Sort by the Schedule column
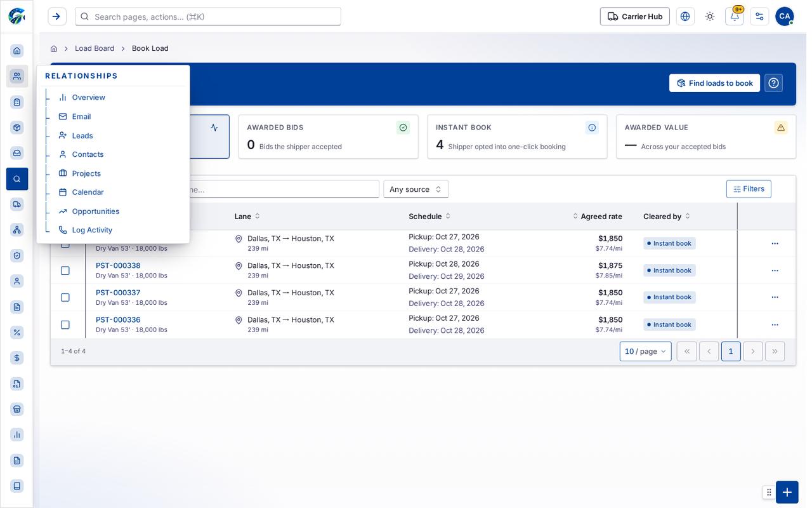Screen dimensions: 812x508 429,217
